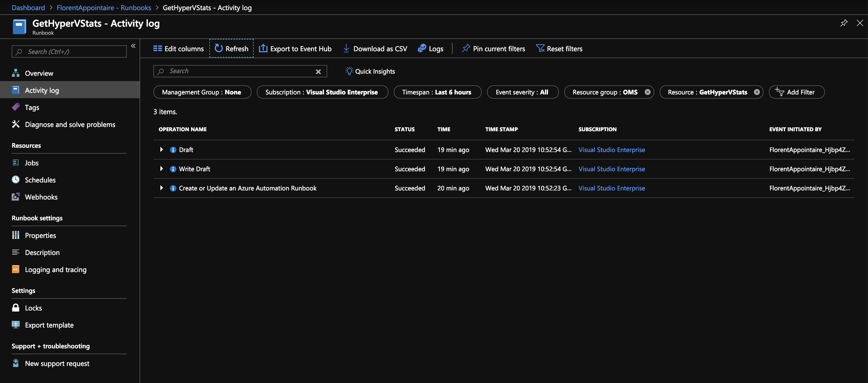Sort by TIME STAMP column header

501,129
